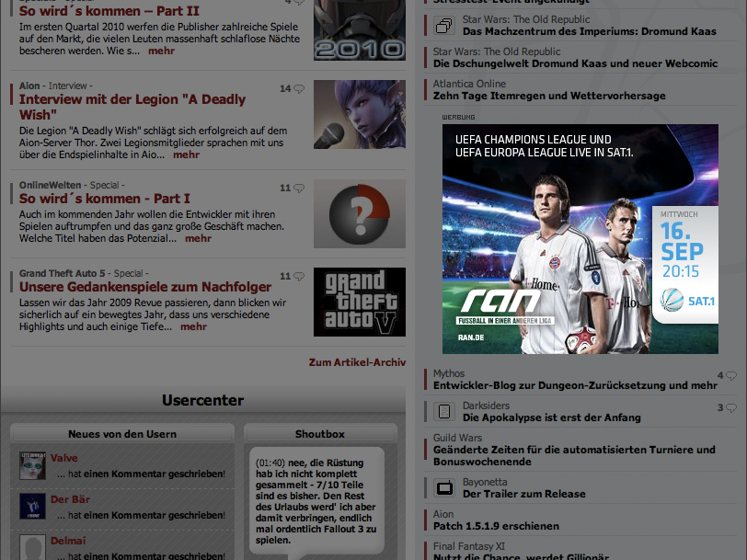Open headline So wird´s kommen – Part II
The image size is (747, 560).
coord(109,11)
